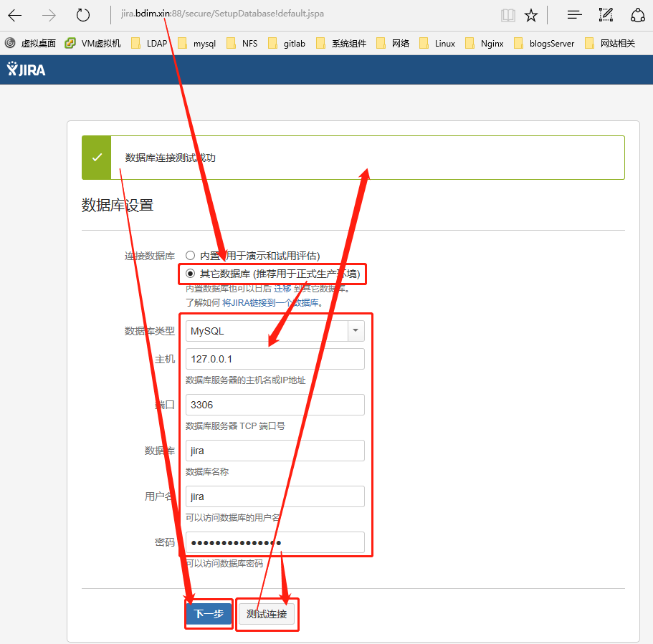Open the hub lines icon
Viewport: 653px width, 644px height.
[574, 15]
